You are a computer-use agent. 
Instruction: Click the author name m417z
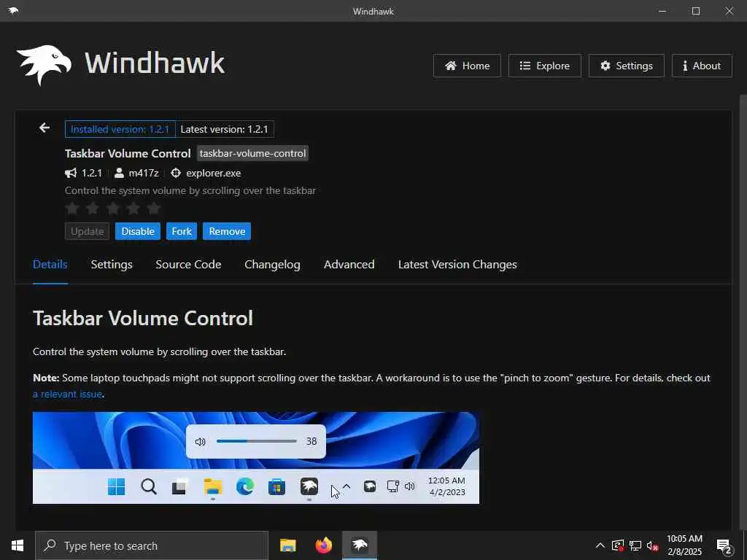144,173
